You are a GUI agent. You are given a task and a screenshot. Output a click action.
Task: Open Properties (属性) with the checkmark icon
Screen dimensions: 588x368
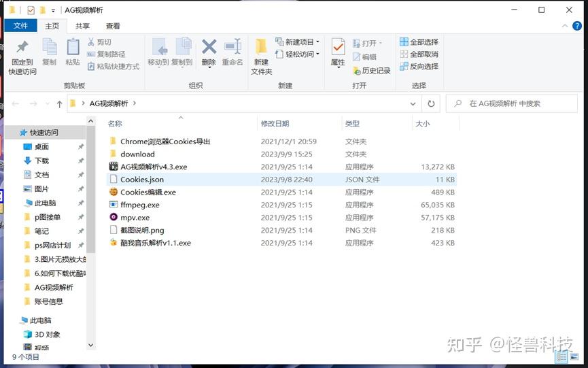click(x=338, y=52)
